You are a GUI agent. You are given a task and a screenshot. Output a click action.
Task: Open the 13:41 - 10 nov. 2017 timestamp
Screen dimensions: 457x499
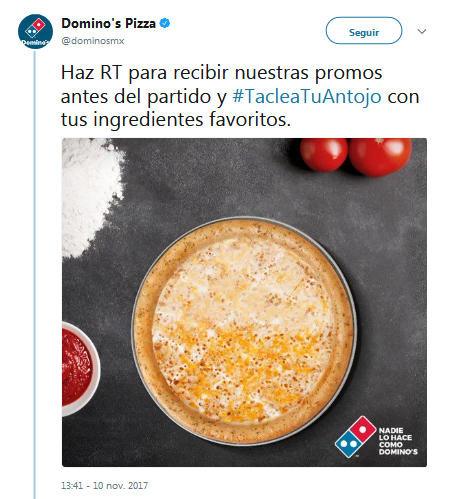click(x=104, y=485)
